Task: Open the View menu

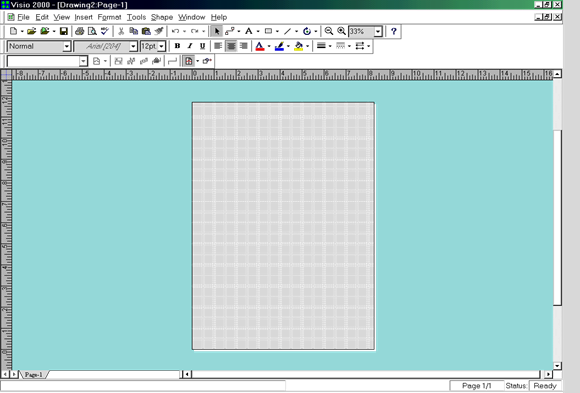Action: click(x=61, y=17)
